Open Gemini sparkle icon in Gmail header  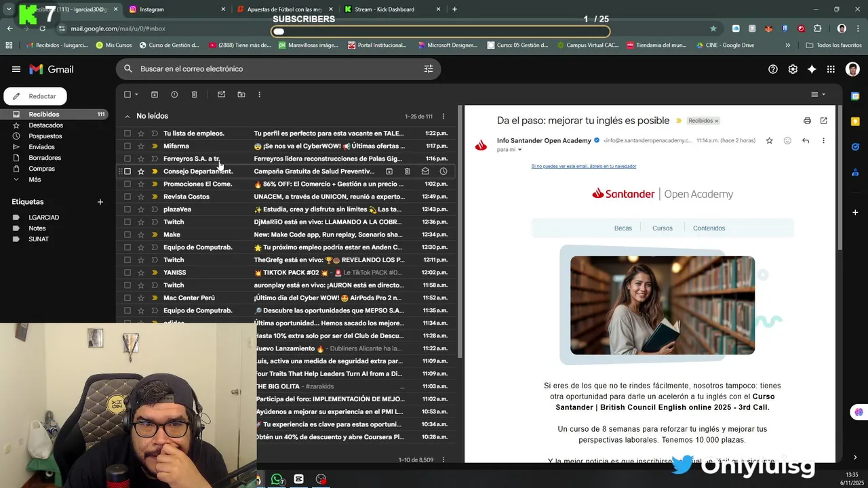812,69
